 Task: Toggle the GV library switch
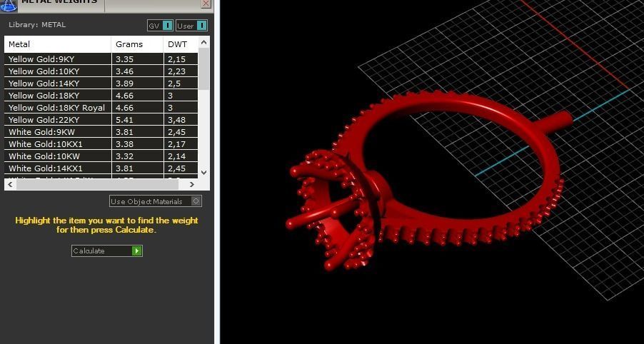pyautogui.click(x=161, y=26)
